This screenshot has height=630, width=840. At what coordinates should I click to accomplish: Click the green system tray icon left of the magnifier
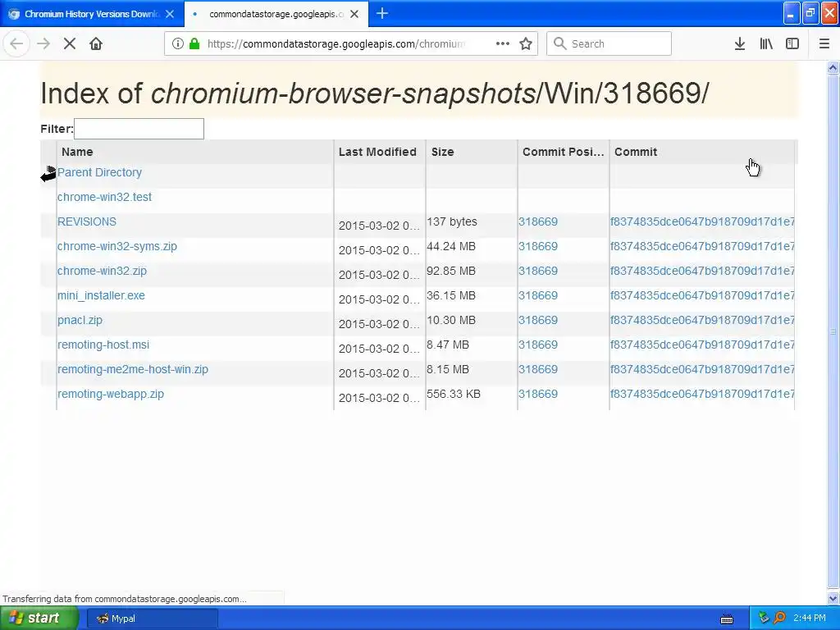click(764, 619)
